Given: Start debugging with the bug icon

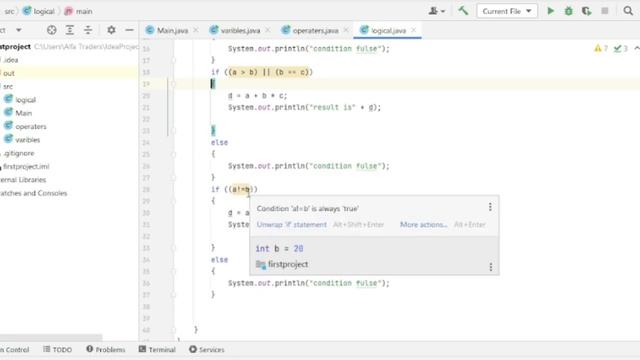Looking at the screenshot, I should tap(569, 11).
